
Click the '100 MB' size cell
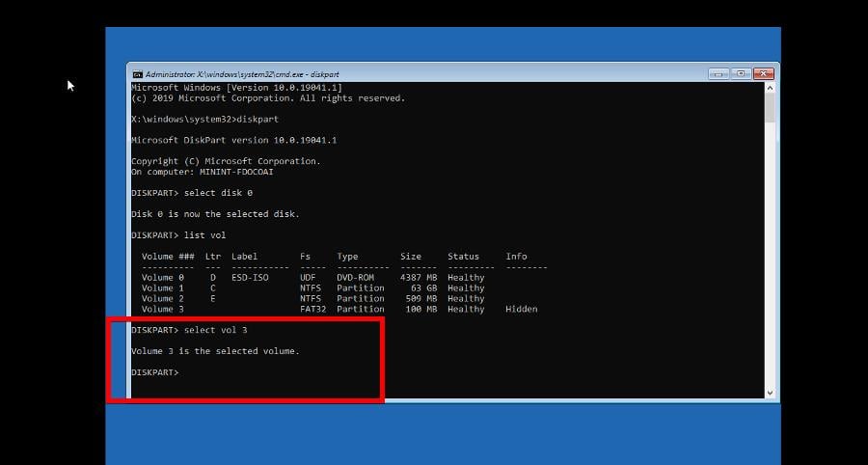pos(421,309)
